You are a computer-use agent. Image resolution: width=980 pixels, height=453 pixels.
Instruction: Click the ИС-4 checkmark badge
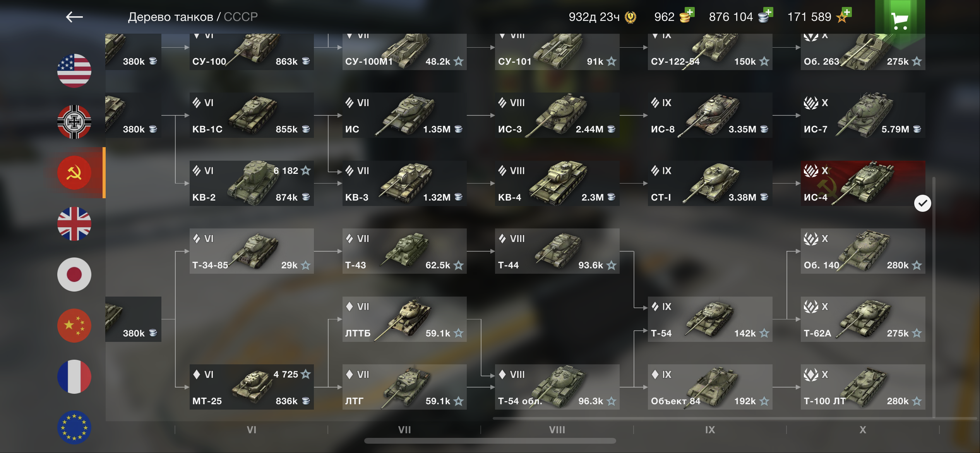(x=923, y=203)
